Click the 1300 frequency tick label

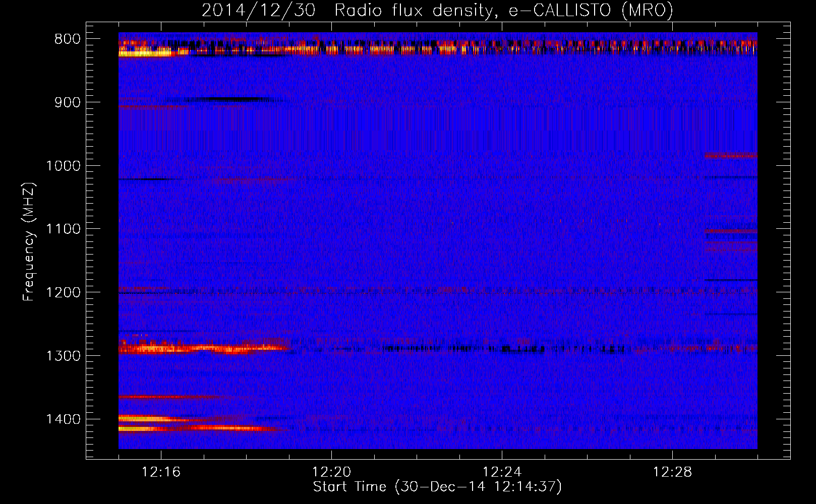click(x=63, y=356)
